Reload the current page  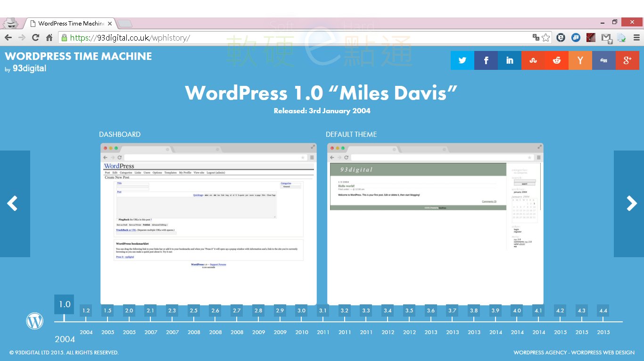(x=35, y=38)
